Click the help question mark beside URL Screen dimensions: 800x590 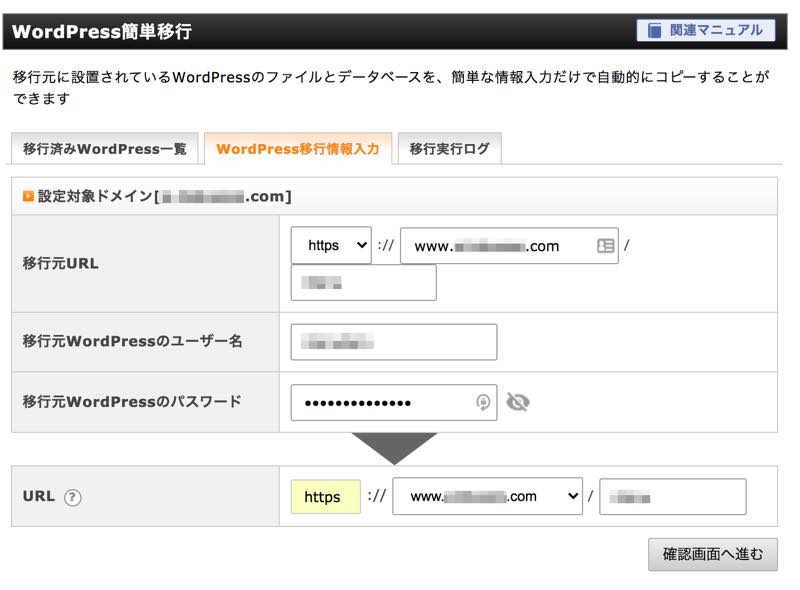(72, 497)
